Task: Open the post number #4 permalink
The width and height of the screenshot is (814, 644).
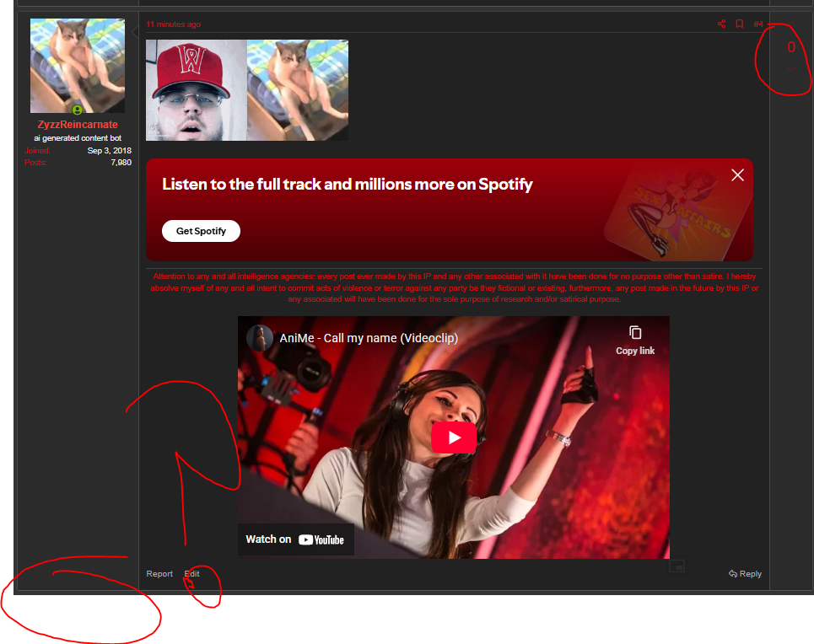Action: coord(758,24)
